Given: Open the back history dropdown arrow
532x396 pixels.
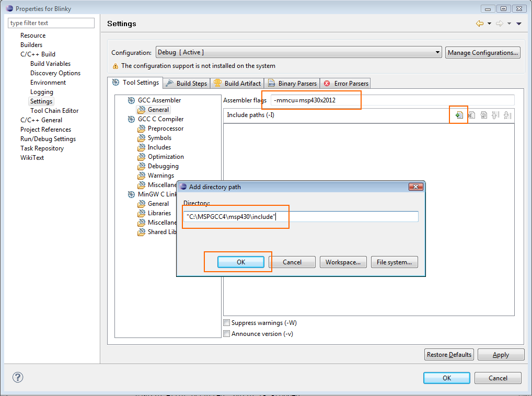Looking at the screenshot, I should click(x=489, y=24).
